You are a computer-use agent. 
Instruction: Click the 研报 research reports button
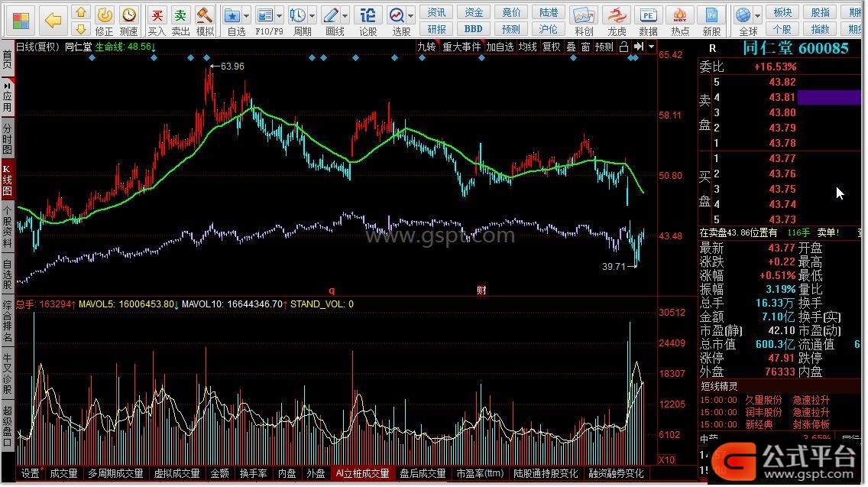(x=436, y=29)
